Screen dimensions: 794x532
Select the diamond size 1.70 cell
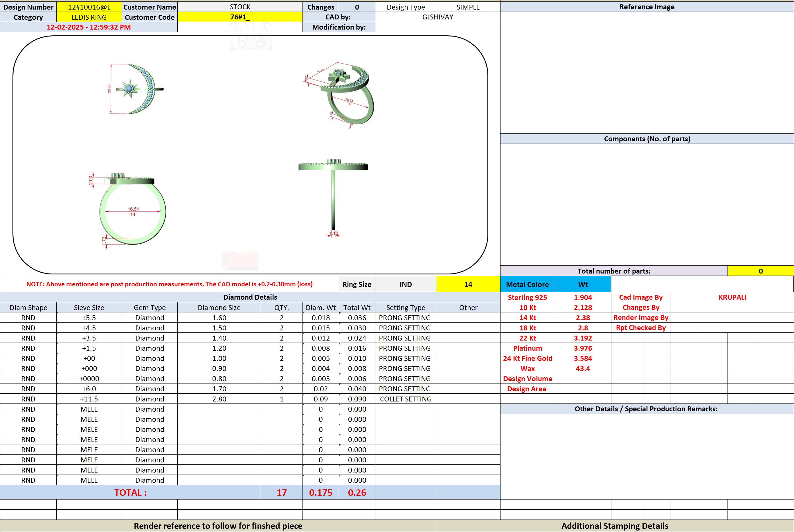tap(219, 389)
